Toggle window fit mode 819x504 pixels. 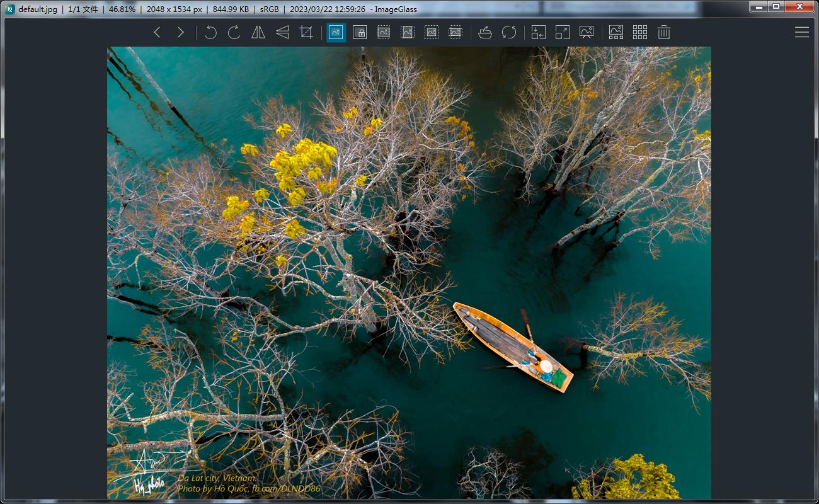(539, 32)
